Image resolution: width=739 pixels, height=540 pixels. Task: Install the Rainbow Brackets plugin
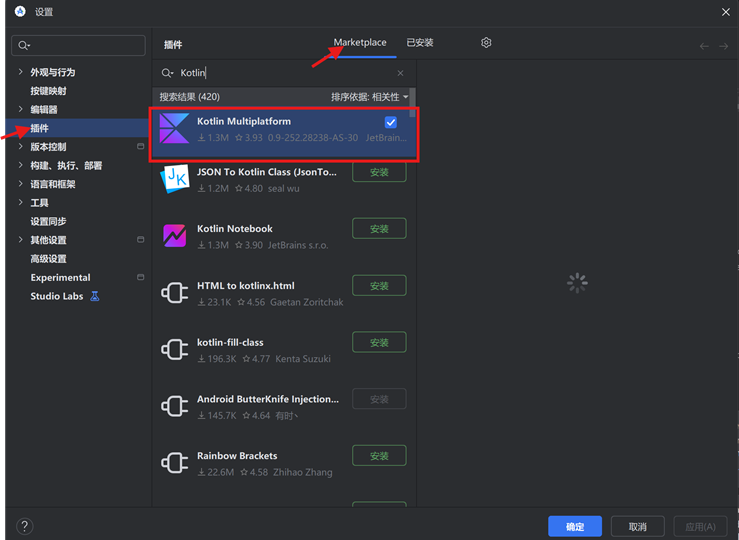(379, 456)
